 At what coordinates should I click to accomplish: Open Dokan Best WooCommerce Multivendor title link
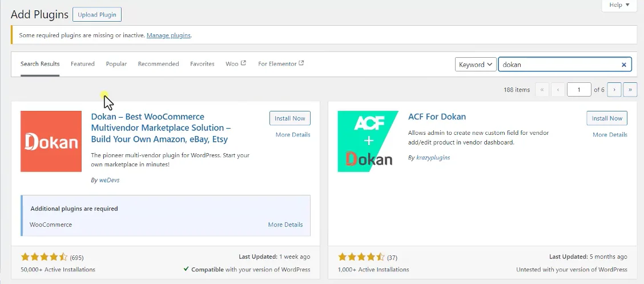(x=160, y=128)
